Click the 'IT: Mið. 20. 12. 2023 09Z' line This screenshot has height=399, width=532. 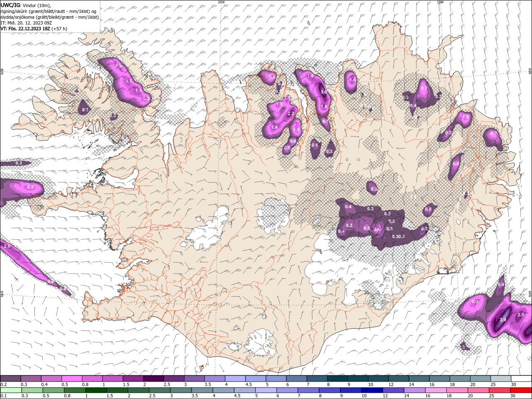coord(26,23)
